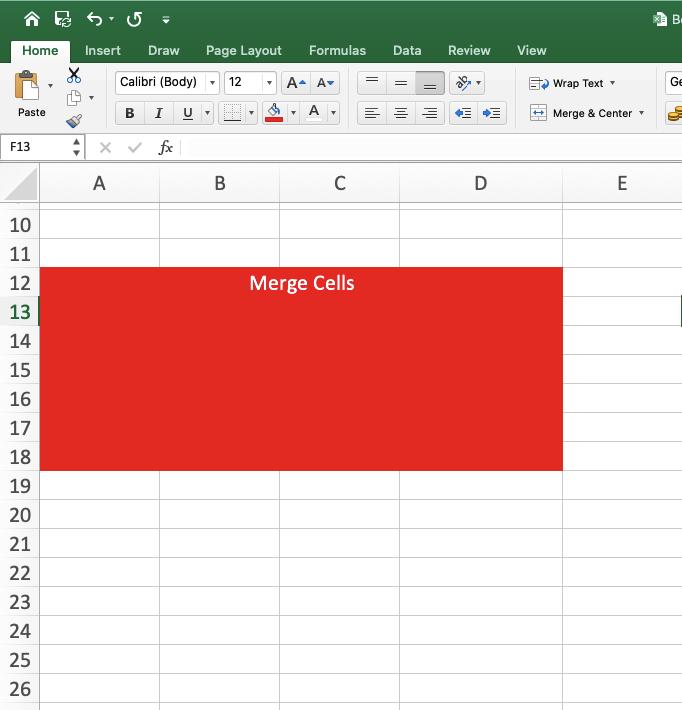This screenshot has width=682, height=710.
Task: Apply font color with A icon
Action: click(314, 113)
